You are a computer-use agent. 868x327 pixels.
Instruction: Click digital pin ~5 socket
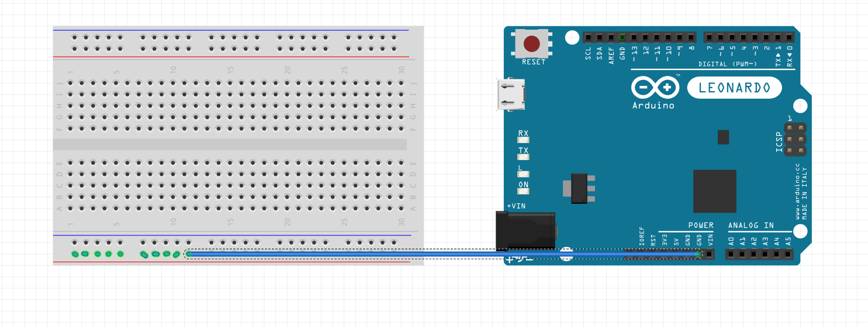pyautogui.click(x=732, y=37)
